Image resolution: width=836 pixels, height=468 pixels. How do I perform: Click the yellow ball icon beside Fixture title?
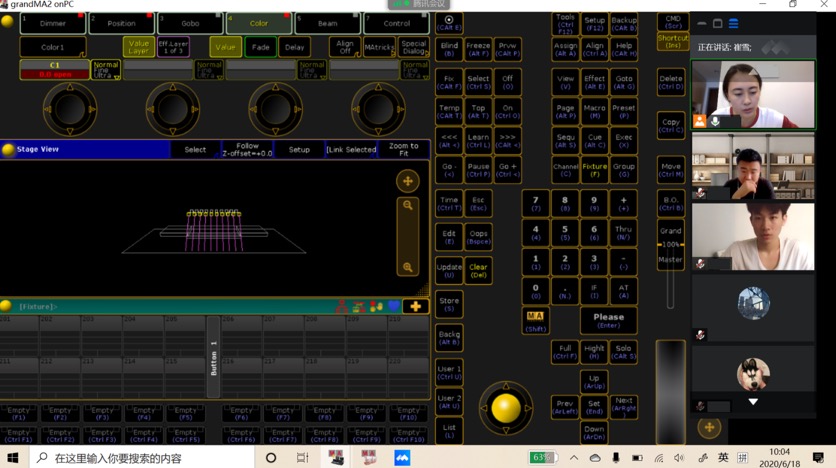pos(6,306)
